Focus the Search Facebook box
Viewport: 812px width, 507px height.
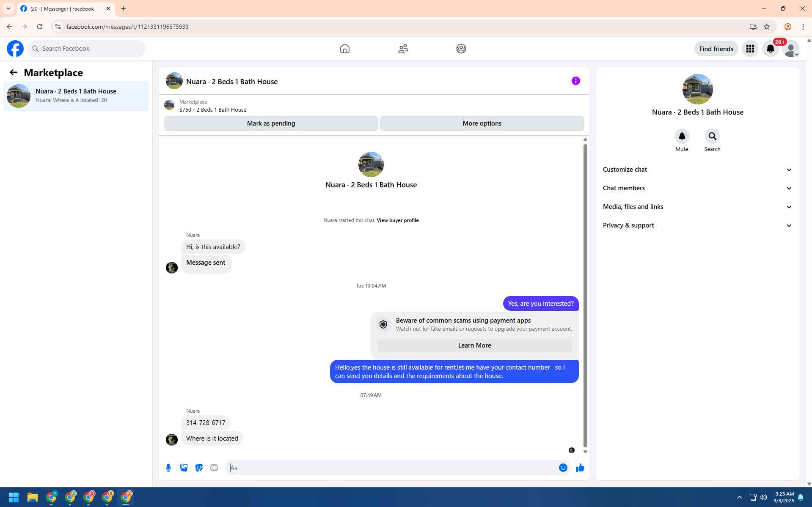(86, 49)
